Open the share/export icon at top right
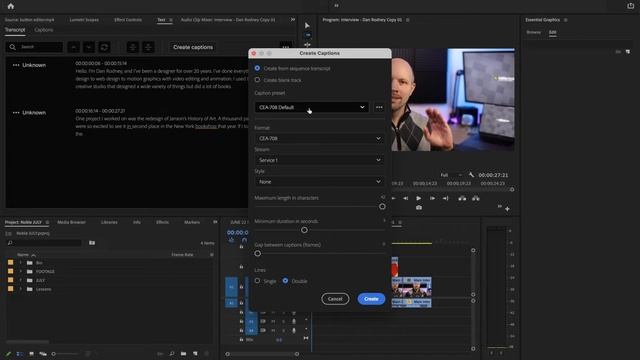 point(630,6)
